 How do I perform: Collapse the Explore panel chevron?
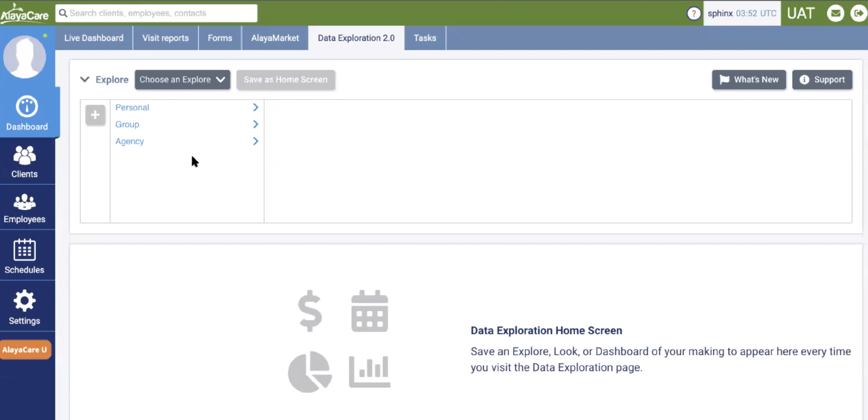pos(85,80)
